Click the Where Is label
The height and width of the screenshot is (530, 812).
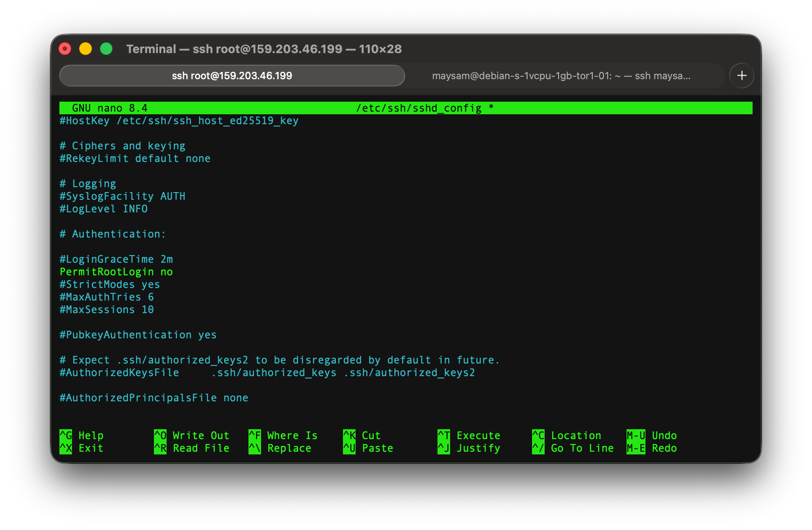point(293,436)
